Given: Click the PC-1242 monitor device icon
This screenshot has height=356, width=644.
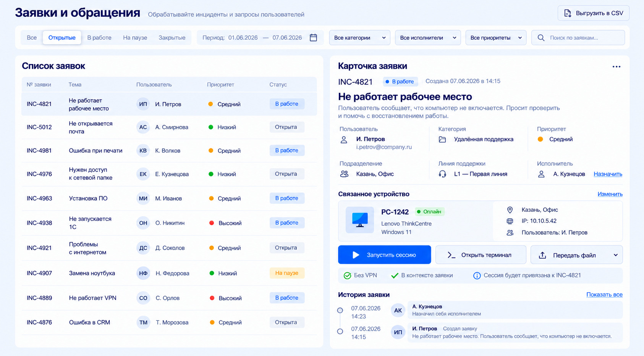Looking at the screenshot, I should click(360, 220).
